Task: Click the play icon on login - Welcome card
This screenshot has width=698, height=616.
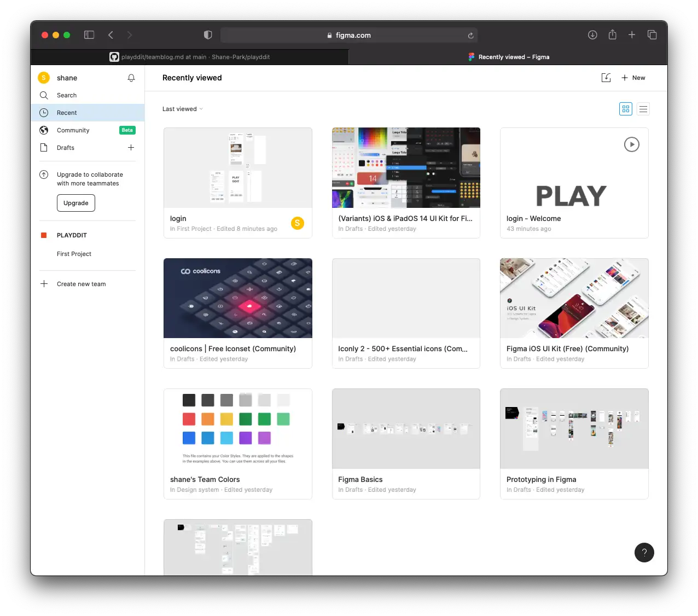Action: click(x=632, y=144)
